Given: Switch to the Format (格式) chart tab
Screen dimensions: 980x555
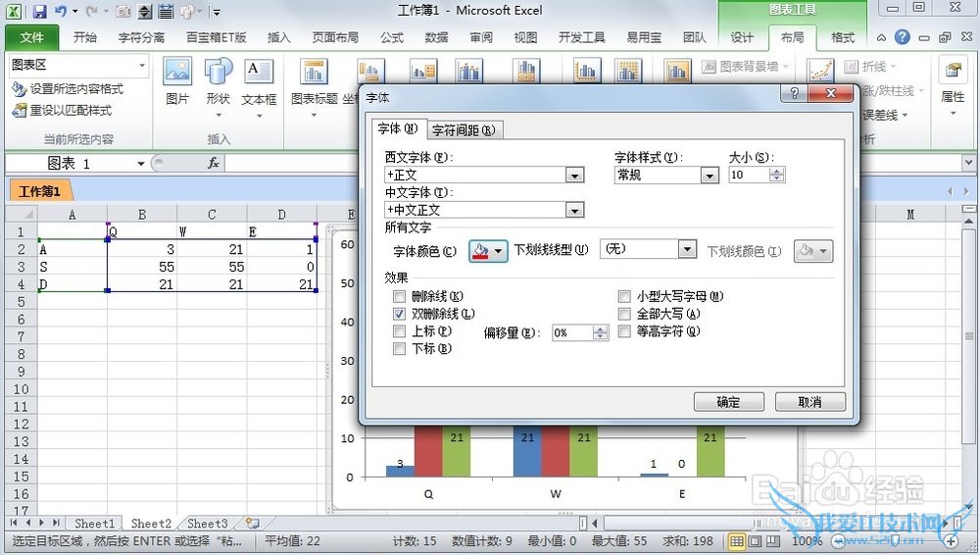Looking at the screenshot, I should (843, 37).
